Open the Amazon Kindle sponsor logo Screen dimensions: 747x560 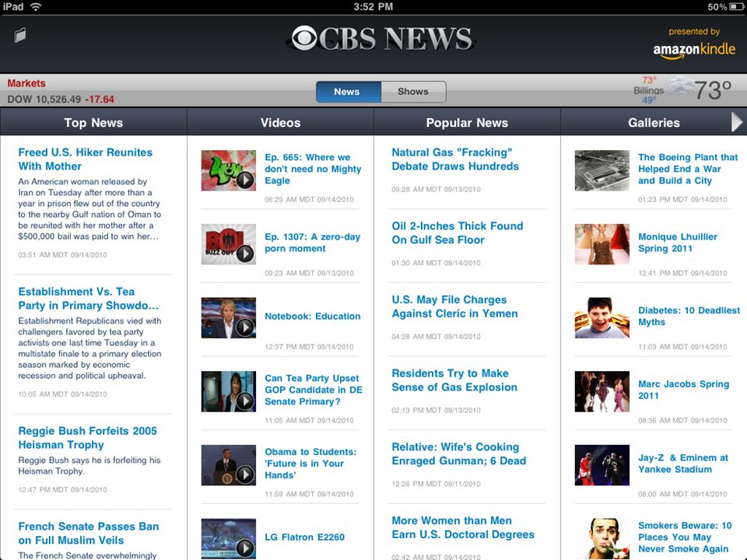[694, 51]
